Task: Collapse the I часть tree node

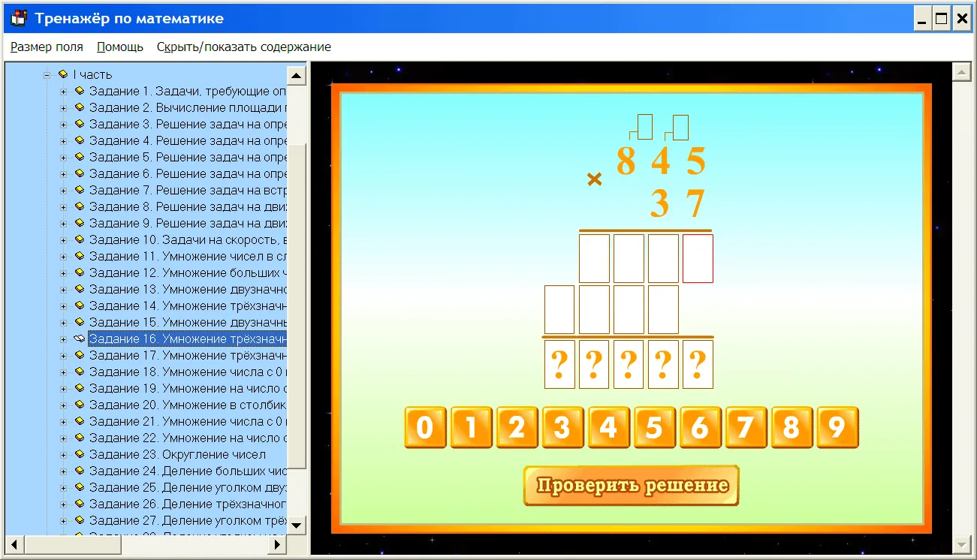Action: [x=47, y=75]
